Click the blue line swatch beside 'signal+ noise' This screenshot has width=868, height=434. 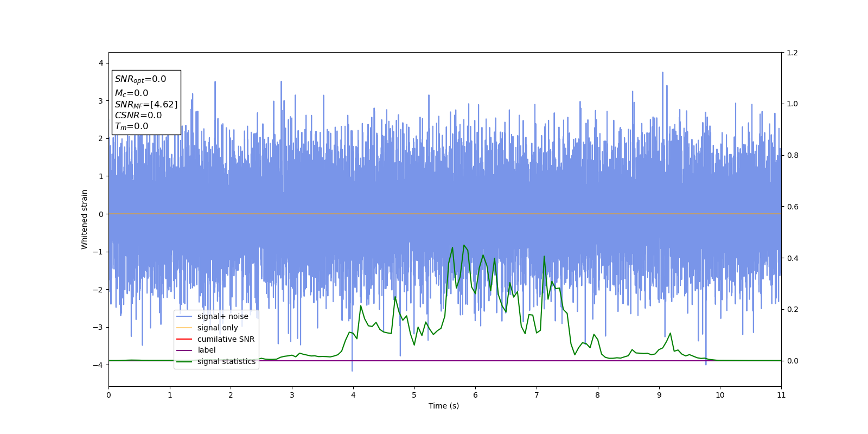click(184, 316)
